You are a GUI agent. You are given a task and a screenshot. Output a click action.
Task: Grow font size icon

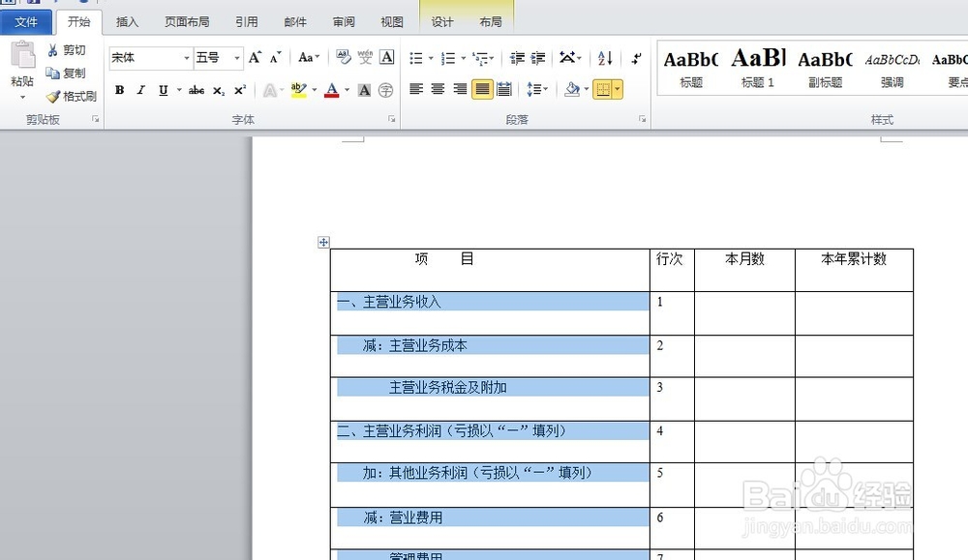pos(255,57)
